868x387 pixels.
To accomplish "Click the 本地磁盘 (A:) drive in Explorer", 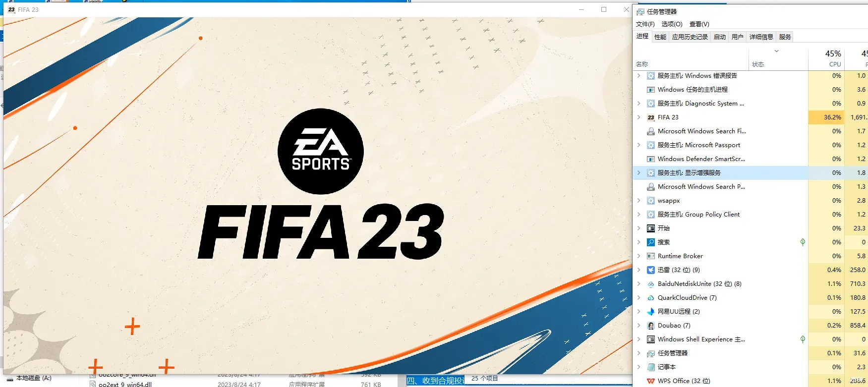I will coord(34,378).
